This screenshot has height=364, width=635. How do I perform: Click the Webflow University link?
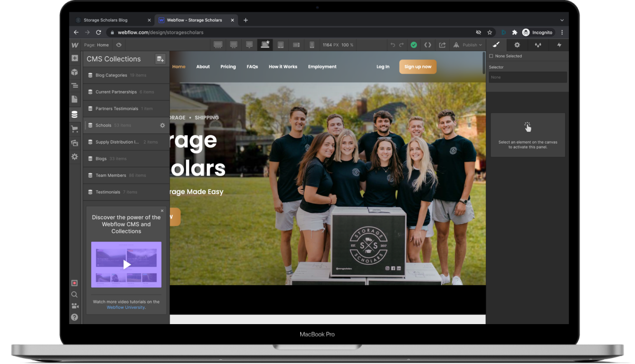click(x=126, y=307)
